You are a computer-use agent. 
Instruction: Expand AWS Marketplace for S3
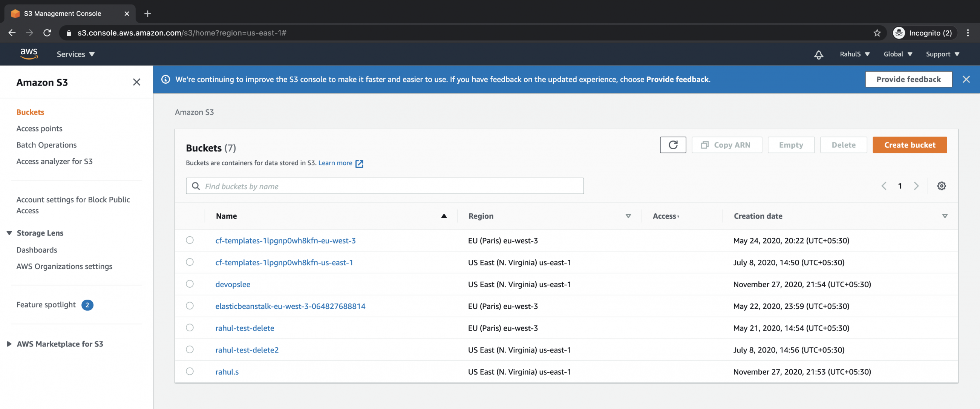tap(9, 344)
